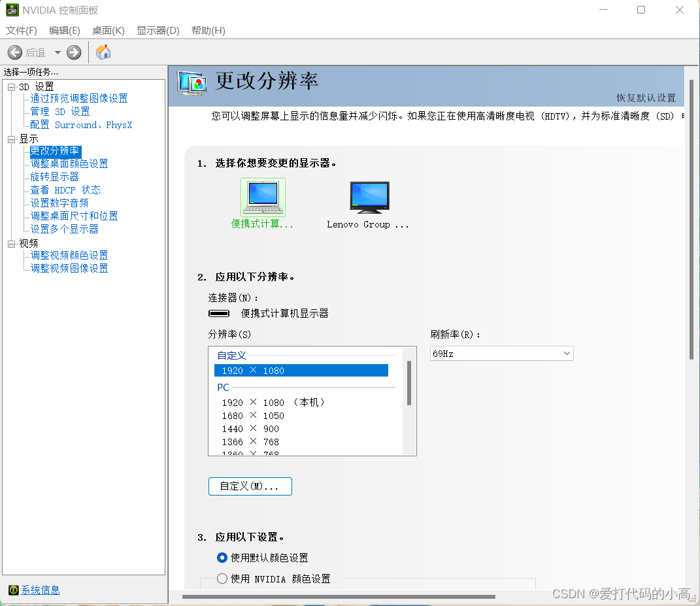Go to the Home icon
700x606 pixels.
coord(103,52)
